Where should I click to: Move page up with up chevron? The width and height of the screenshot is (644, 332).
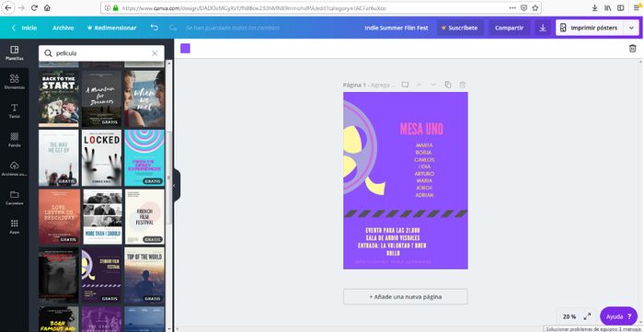[419, 85]
